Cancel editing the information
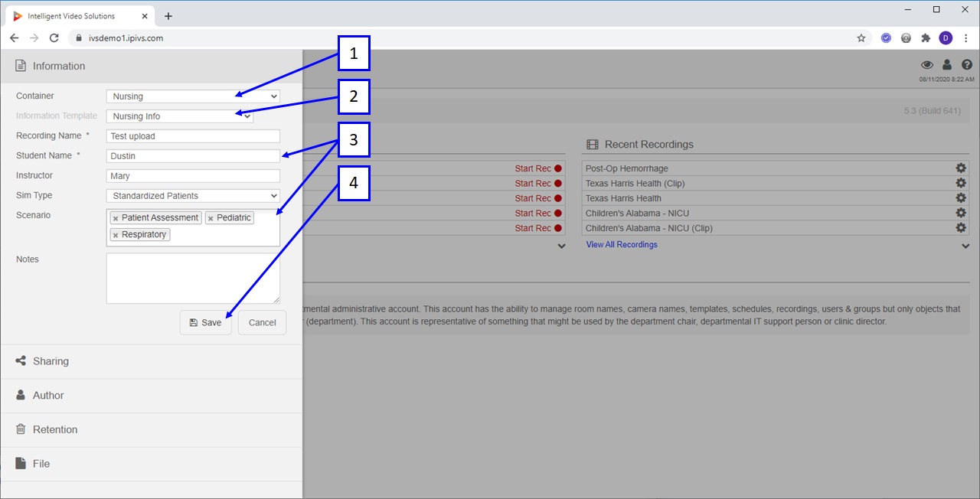This screenshot has width=980, height=499. pos(262,322)
